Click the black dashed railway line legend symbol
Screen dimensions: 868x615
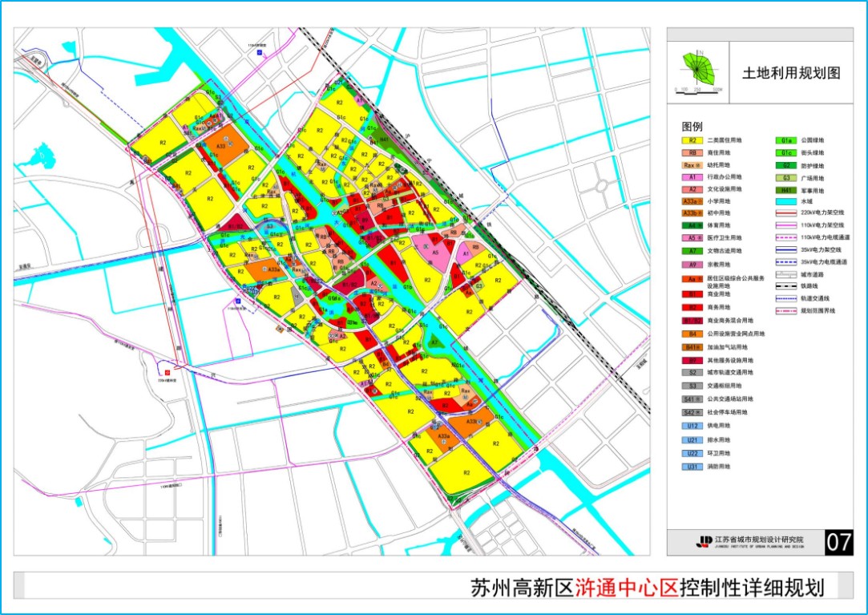click(x=786, y=286)
